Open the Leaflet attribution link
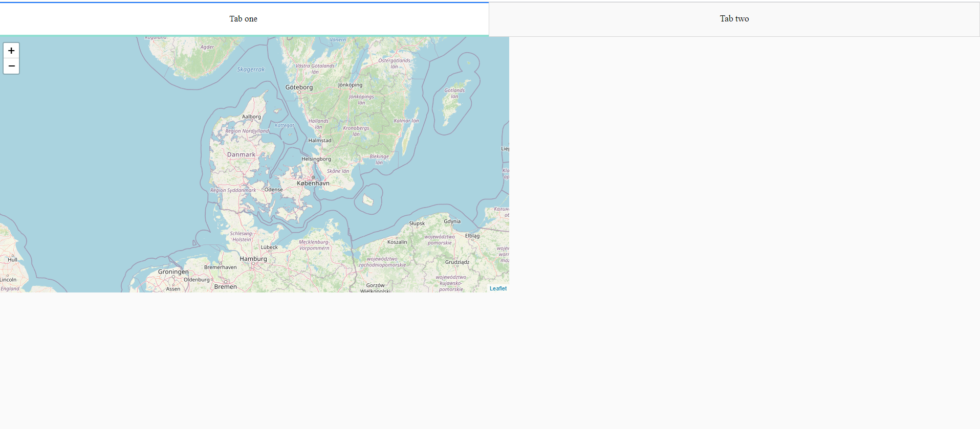The image size is (980, 429). point(498,288)
